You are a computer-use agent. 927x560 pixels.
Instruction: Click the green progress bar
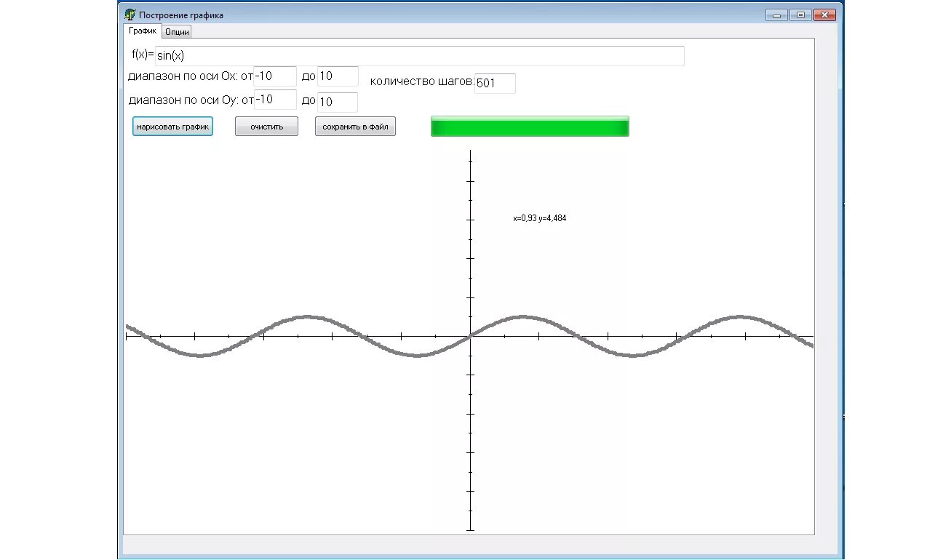530,127
